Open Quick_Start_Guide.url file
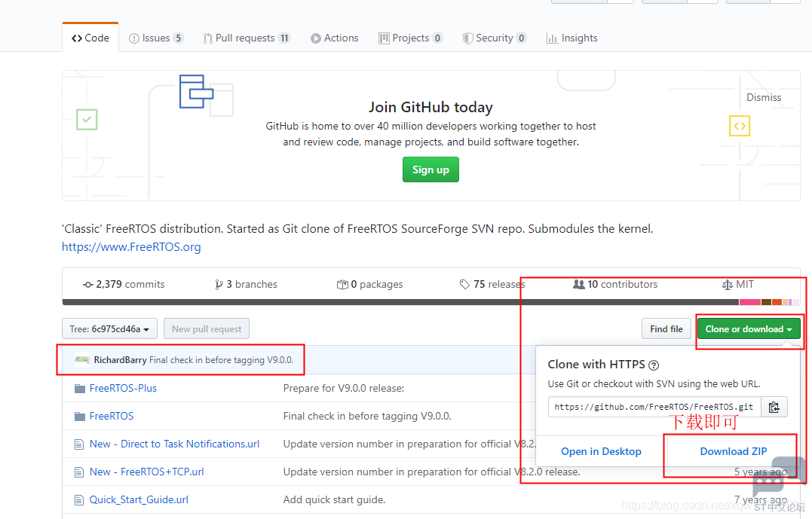 tap(139, 500)
